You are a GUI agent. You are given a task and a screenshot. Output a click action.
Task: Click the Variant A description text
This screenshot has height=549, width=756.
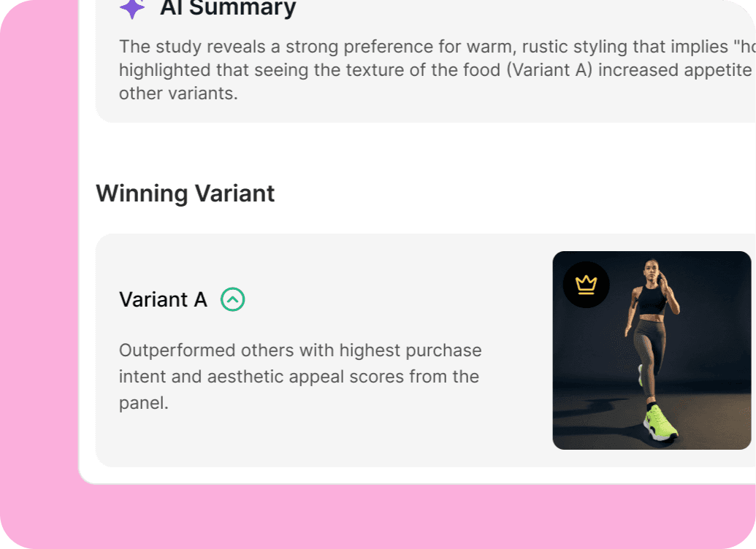pyautogui.click(x=299, y=376)
